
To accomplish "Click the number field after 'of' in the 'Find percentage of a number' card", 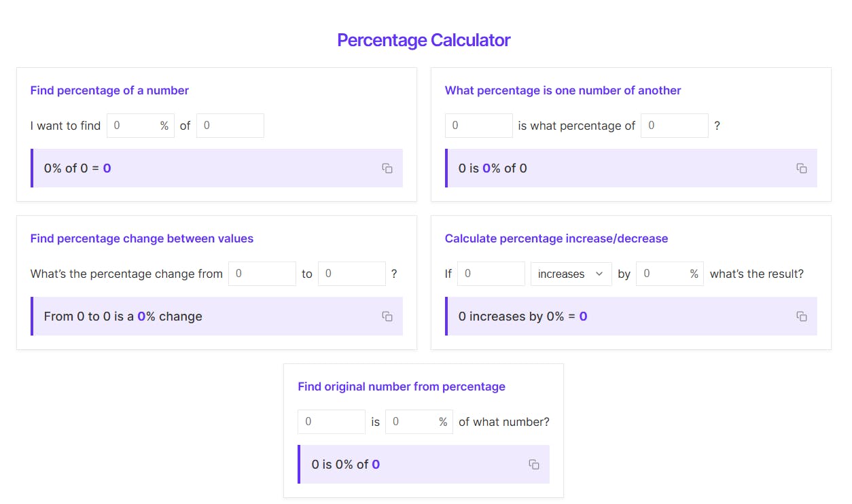I will pos(230,126).
